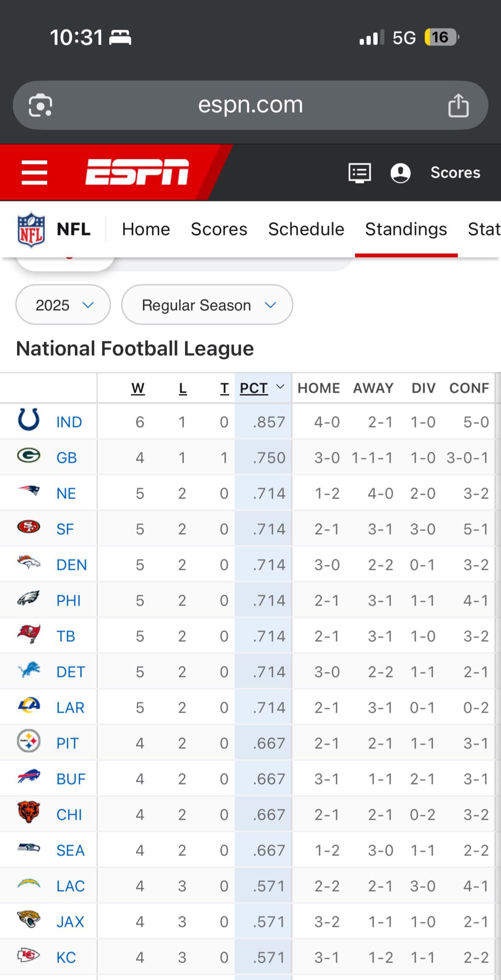Switch to the Schedule tab
The height and width of the screenshot is (980, 501).
(306, 229)
